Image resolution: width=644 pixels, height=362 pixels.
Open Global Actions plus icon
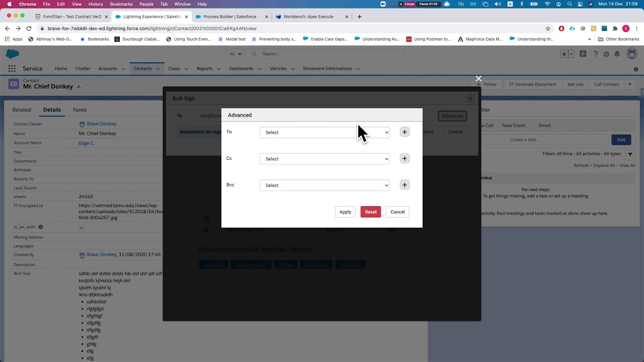point(583,54)
